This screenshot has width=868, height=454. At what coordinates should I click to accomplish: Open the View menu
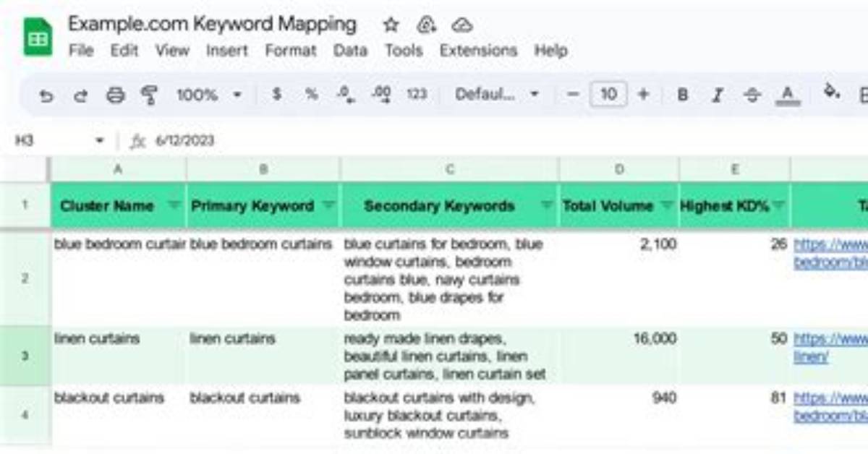pos(172,51)
